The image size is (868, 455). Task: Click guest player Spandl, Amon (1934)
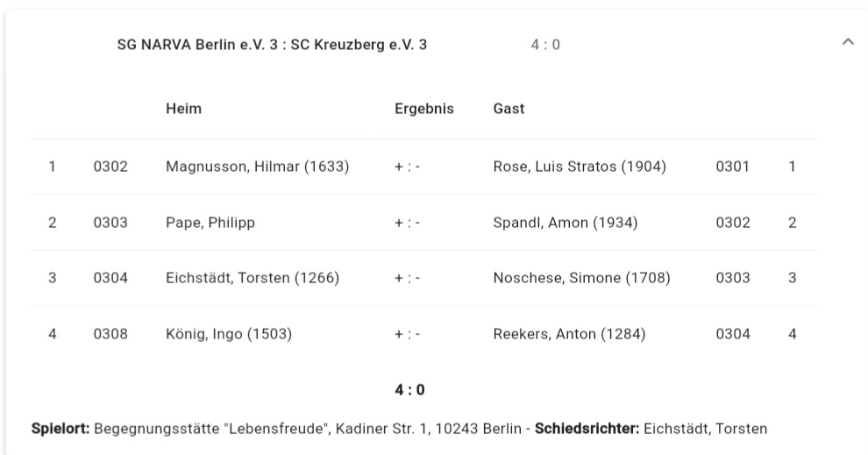(x=565, y=223)
